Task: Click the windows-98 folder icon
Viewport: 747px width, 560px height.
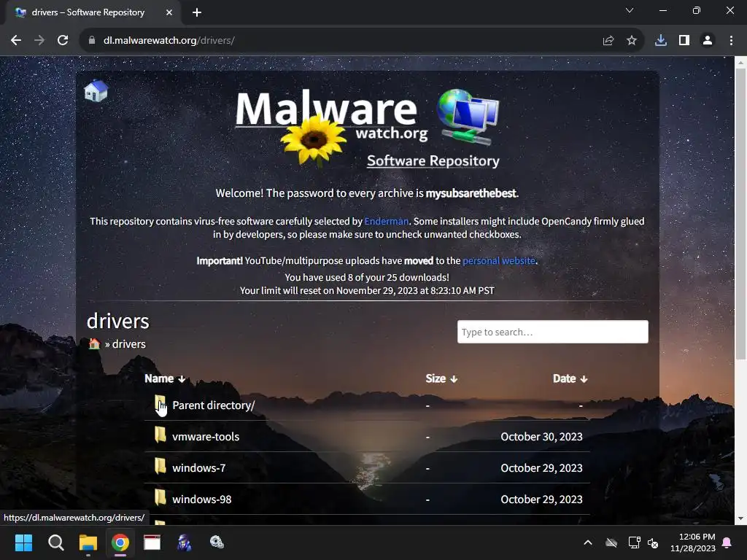Action: (x=160, y=498)
